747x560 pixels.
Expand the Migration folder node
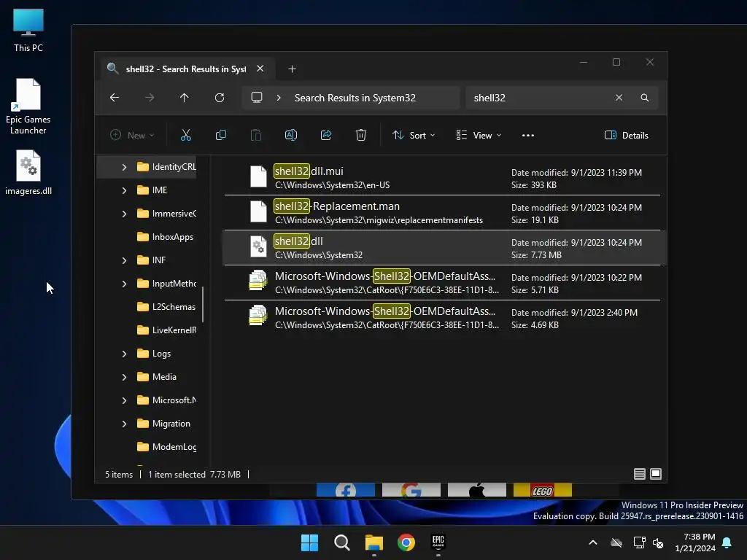point(124,424)
